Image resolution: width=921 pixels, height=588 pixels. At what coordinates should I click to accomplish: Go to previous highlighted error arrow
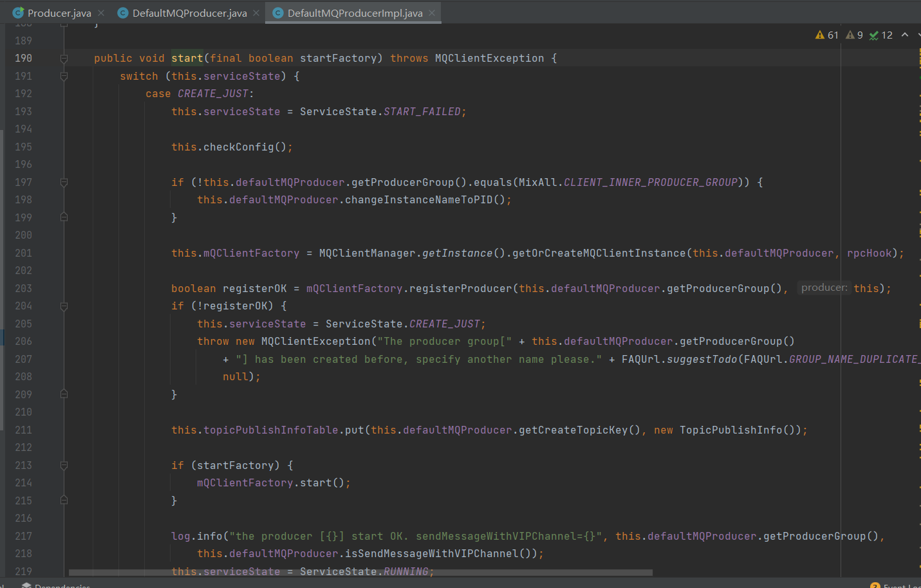[x=905, y=35]
